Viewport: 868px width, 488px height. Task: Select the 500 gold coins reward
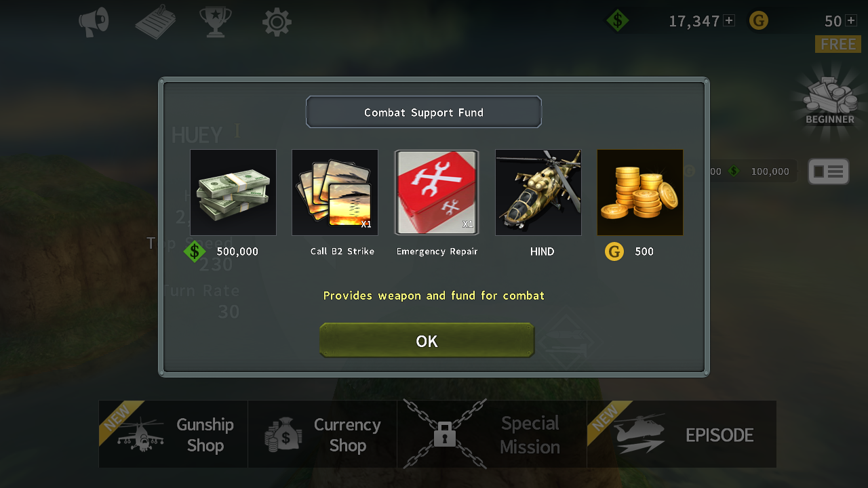click(x=640, y=192)
